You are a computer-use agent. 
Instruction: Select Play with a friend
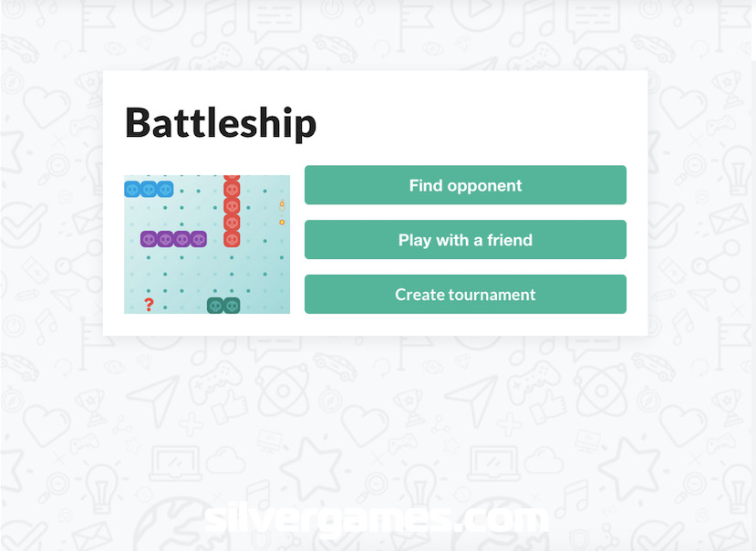point(465,240)
